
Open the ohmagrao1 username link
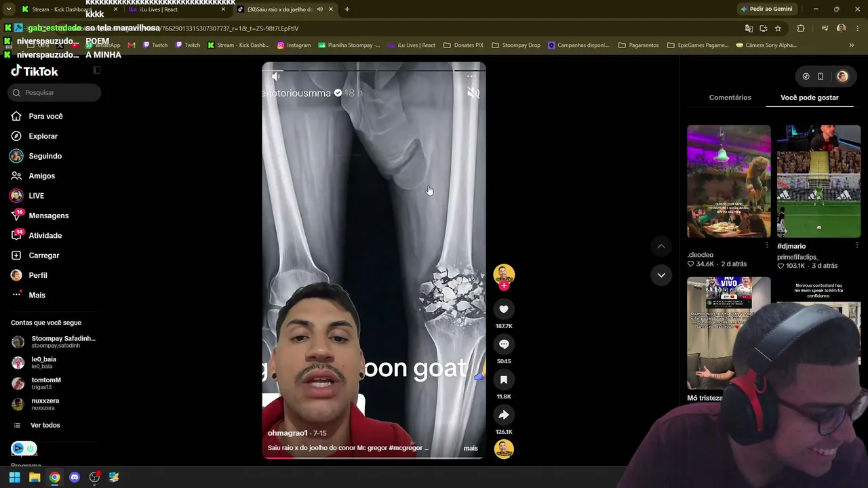coord(288,433)
